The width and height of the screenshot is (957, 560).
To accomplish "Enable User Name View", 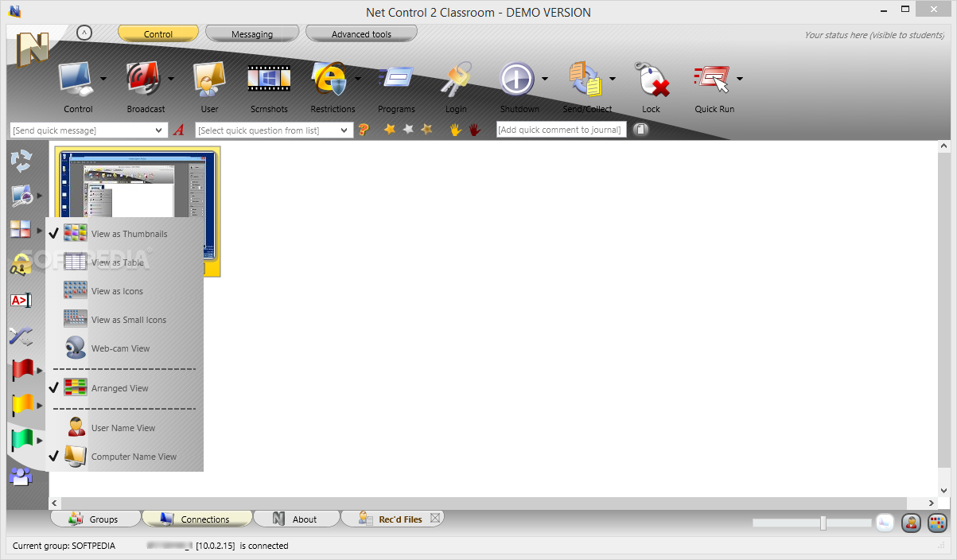I will 124,428.
